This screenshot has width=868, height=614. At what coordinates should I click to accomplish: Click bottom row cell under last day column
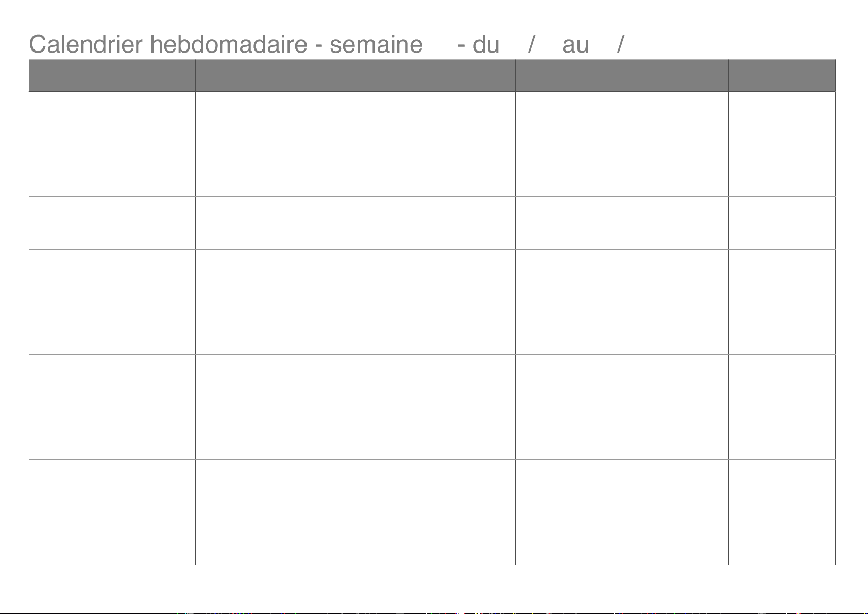781,538
